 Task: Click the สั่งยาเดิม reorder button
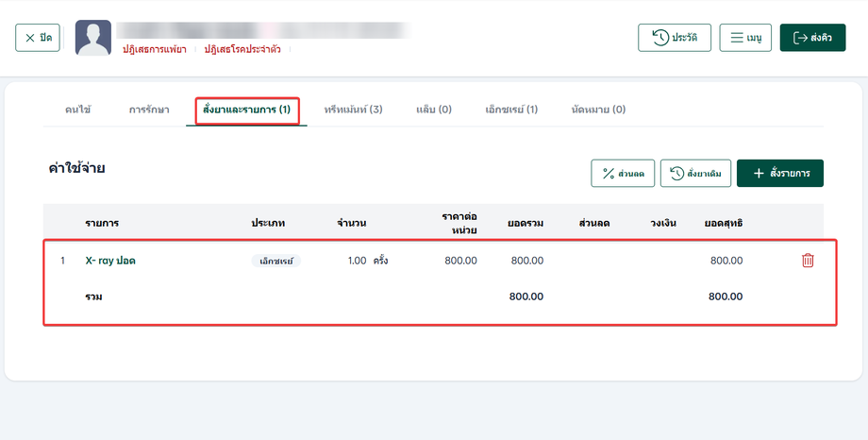click(696, 174)
